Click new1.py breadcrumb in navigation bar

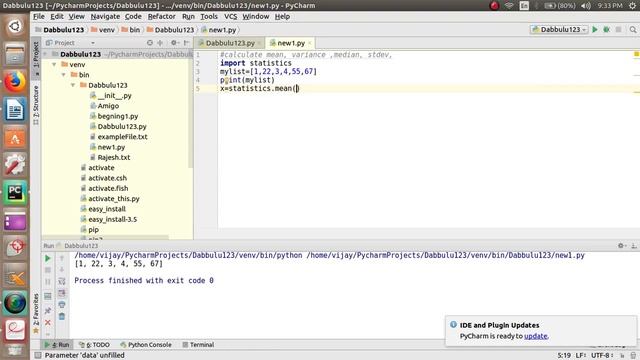click(219, 30)
